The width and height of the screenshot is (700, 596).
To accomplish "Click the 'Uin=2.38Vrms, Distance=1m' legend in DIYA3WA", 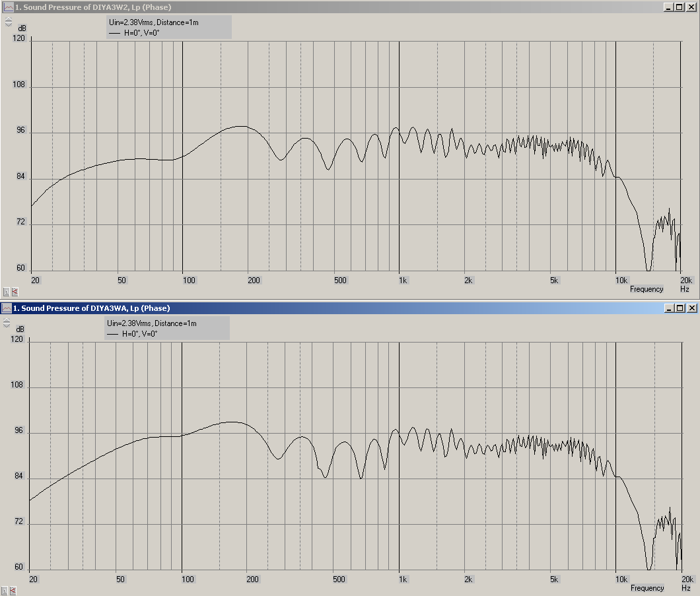I will click(152, 323).
